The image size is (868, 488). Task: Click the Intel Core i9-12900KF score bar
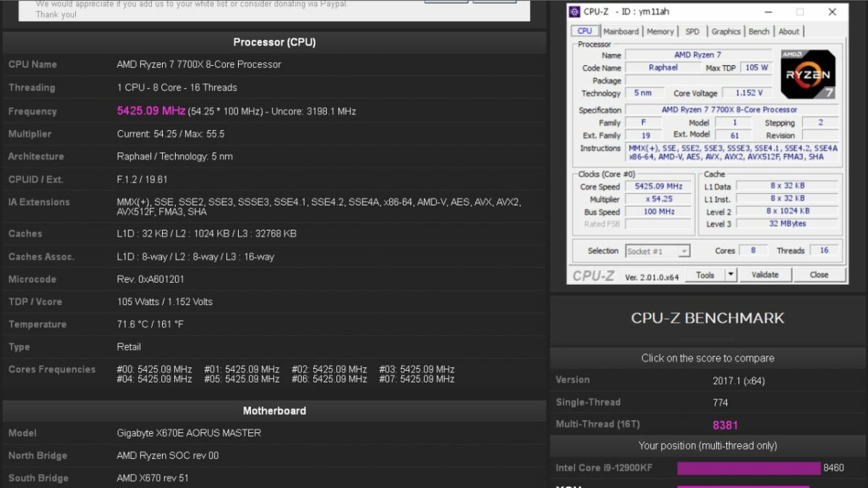(749, 468)
